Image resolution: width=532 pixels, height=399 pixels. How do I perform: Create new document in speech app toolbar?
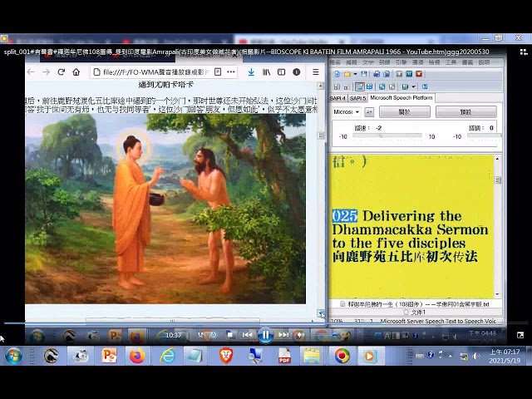337,74
